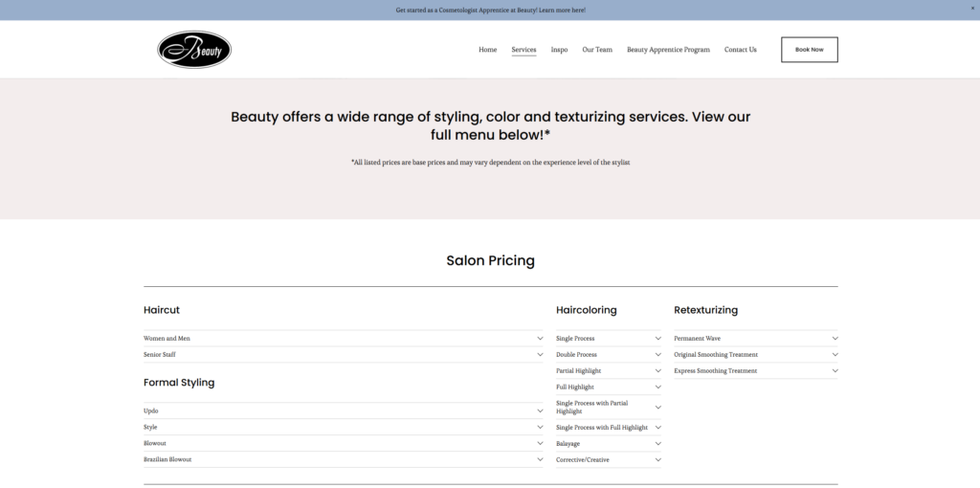Viewport: 980px width, 488px height.
Task: Open the Contact Us link
Action: pyautogui.click(x=740, y=50)
